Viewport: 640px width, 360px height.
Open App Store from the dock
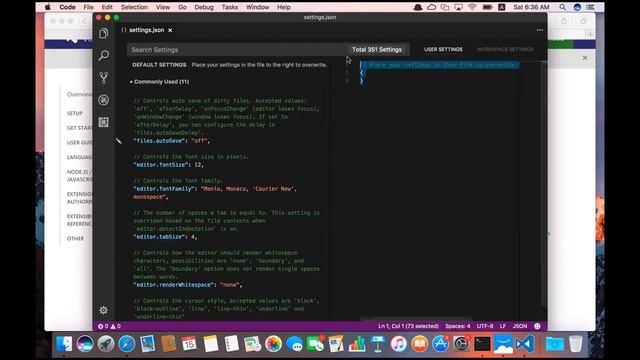point(440,344)
